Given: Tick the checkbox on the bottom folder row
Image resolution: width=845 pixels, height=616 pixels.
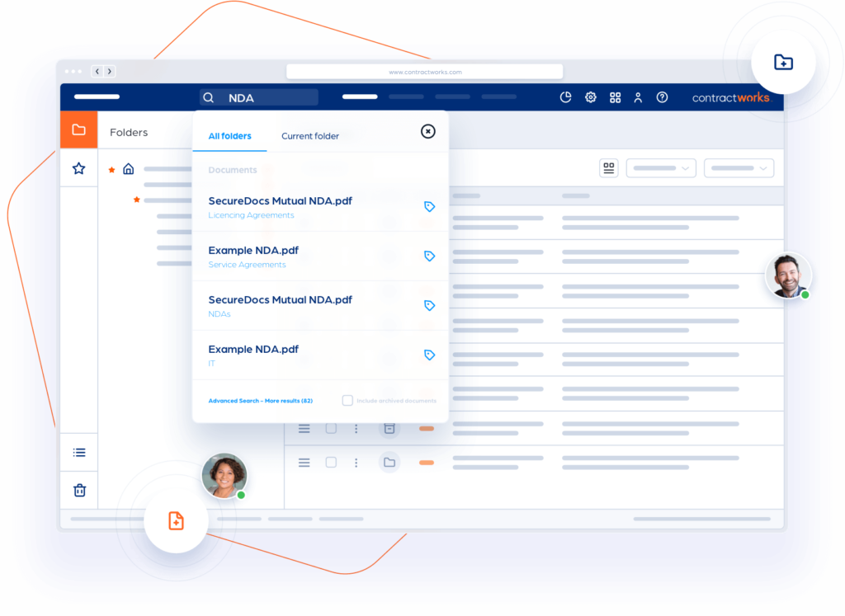Looking at the screenshot, I should coord(331,463).
